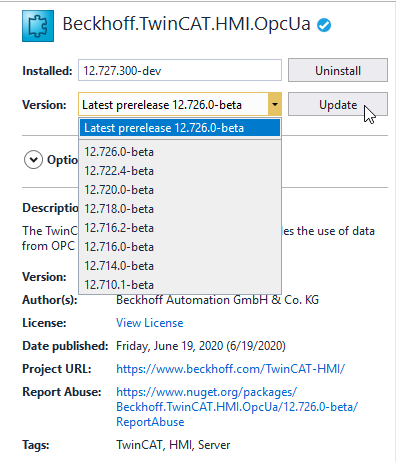Viewport: 396px width, 462px height.
Task: Open the Version dropdown arrow
Action: [x=275, y=104]
